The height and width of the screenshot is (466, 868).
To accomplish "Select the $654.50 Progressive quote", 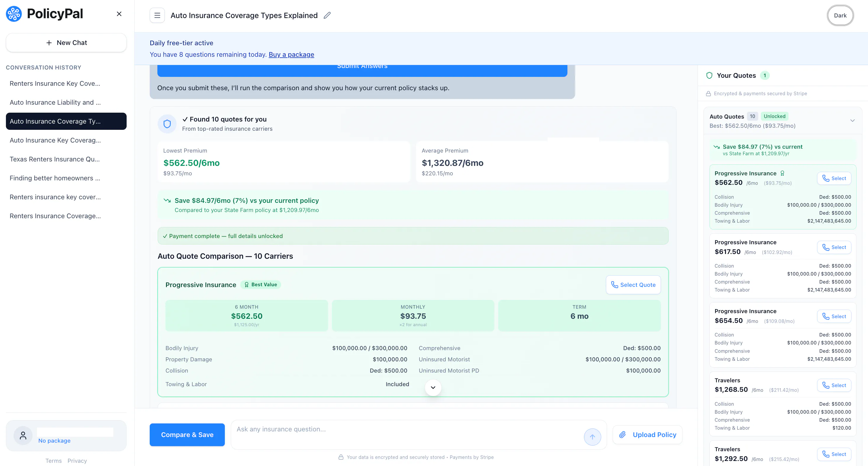I will [x=834, y=316].
